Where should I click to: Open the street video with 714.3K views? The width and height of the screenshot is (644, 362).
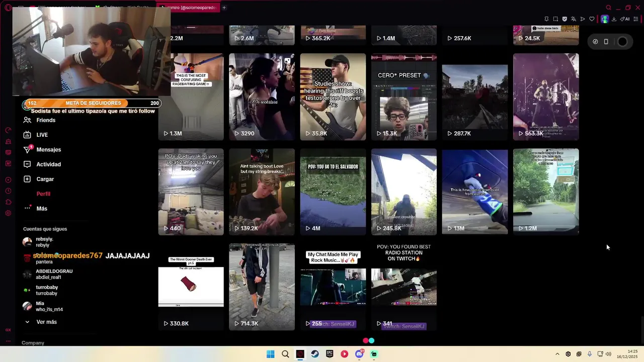click(262, 287)
